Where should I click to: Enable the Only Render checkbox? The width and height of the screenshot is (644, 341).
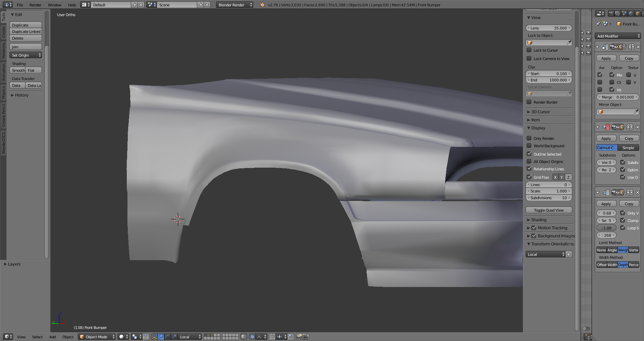[x=529, y=138]
